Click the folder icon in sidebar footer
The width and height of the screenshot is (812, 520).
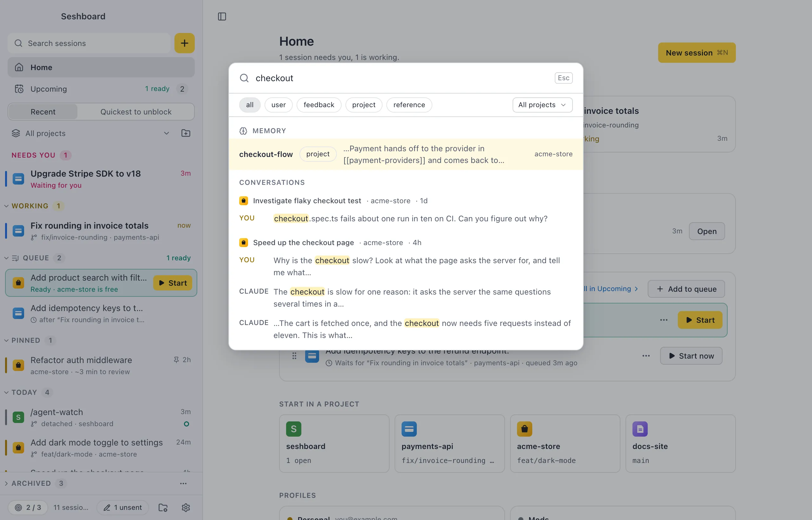coord(163,507)
